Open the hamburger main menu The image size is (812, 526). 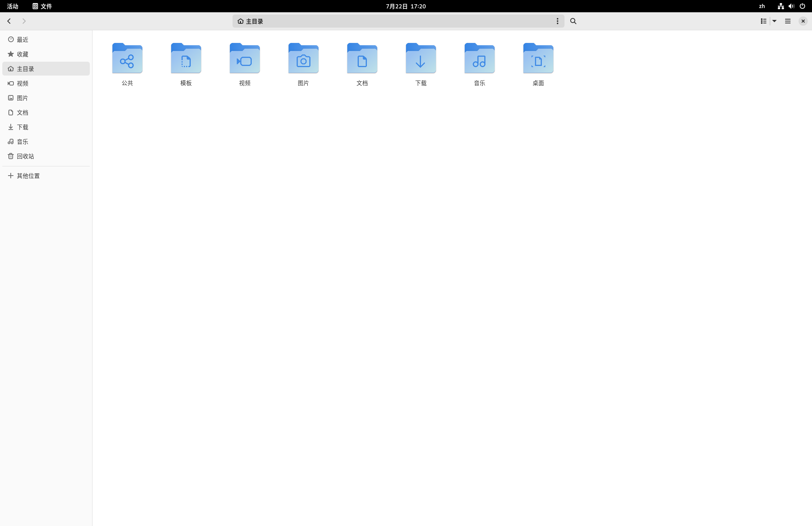click(788, 21)
